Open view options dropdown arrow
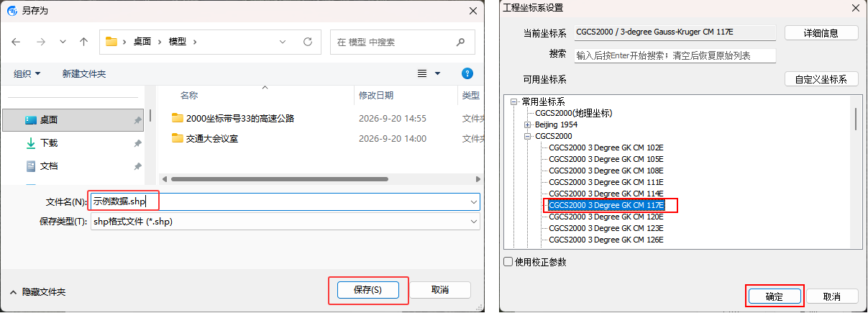The height and width of the screenshot is (313, 868). pyautogui.click(x=437, y=73)
